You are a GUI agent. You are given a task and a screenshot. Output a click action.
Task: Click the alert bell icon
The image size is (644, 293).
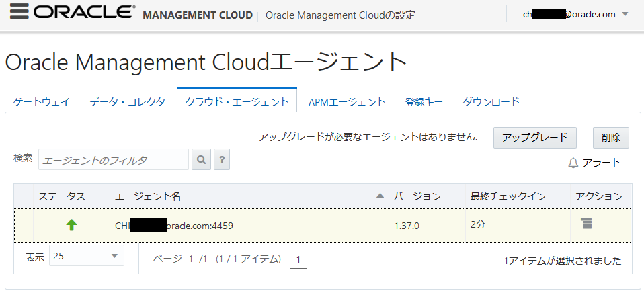click(573, 163)
